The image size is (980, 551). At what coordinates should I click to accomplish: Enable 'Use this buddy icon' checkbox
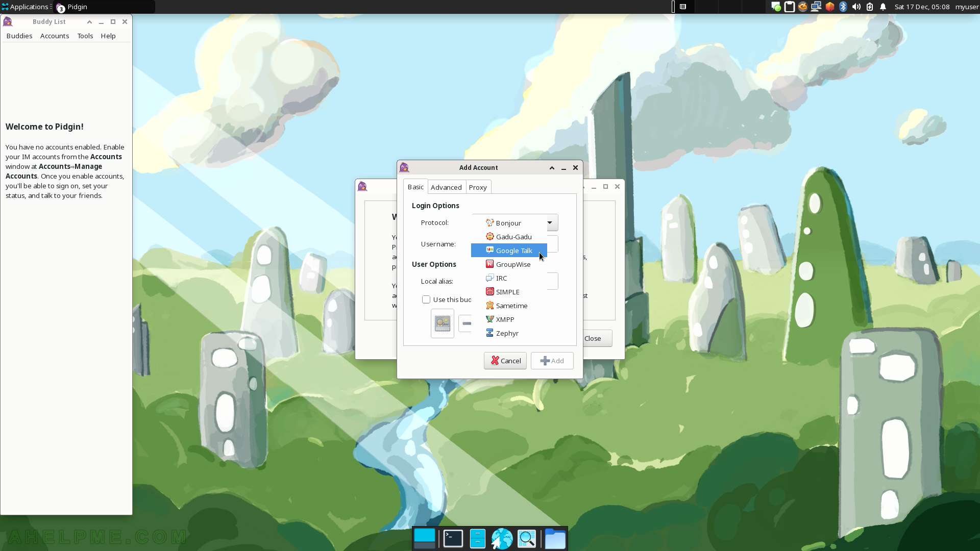point(426,299)
